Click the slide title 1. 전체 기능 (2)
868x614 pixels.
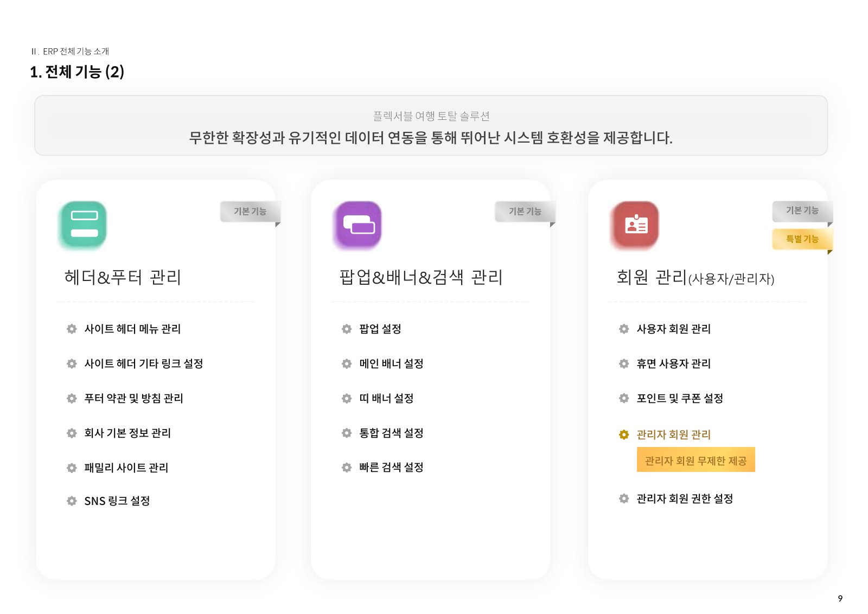[x=77, y=72]
